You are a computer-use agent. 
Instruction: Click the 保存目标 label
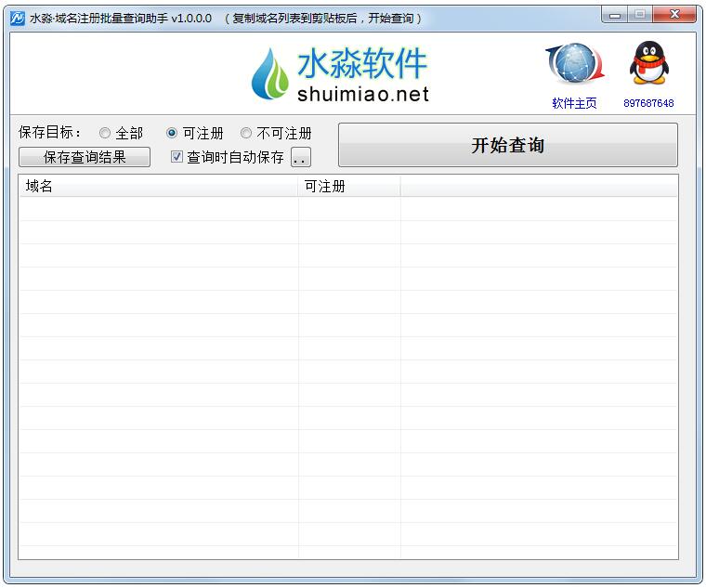pos(49,132)
